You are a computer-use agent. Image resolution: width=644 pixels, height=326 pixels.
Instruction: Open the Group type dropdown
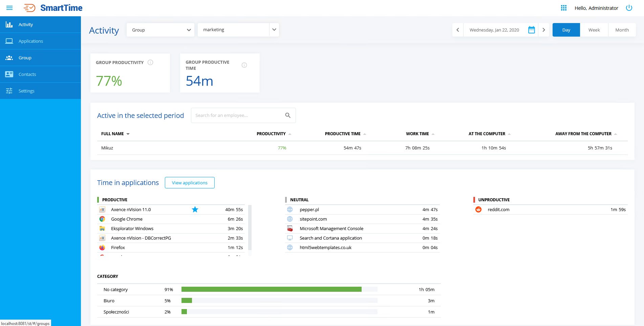pos(160,30)
